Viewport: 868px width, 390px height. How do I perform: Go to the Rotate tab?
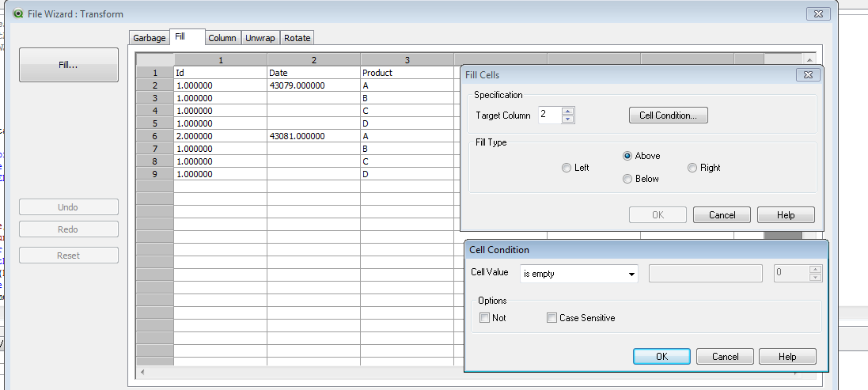click(298, 38)
